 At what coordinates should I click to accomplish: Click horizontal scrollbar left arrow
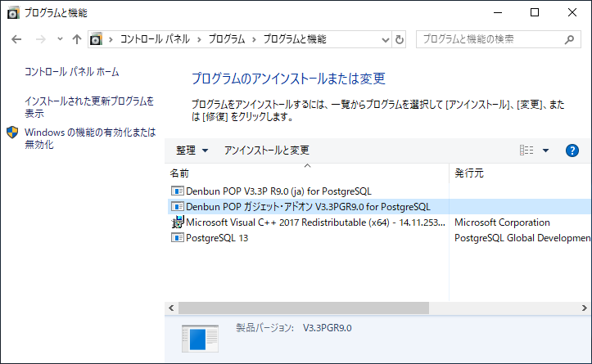[x=171, y=308]
